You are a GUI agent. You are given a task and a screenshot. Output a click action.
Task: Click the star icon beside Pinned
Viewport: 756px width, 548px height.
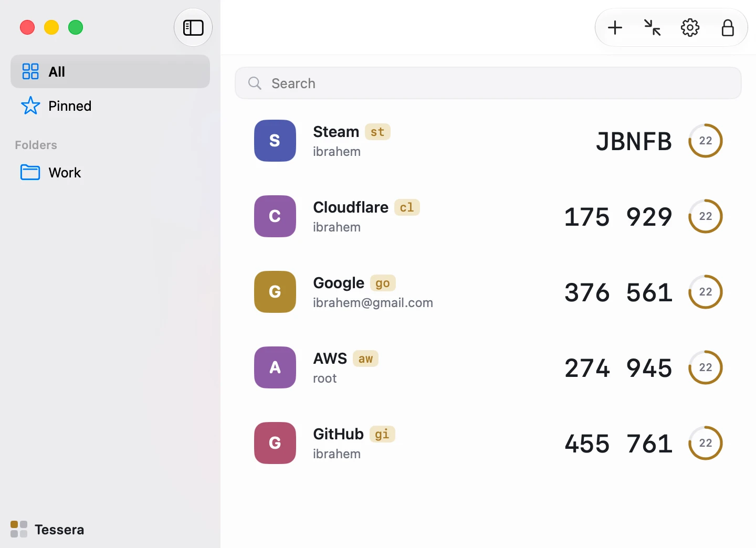(30, 106)
